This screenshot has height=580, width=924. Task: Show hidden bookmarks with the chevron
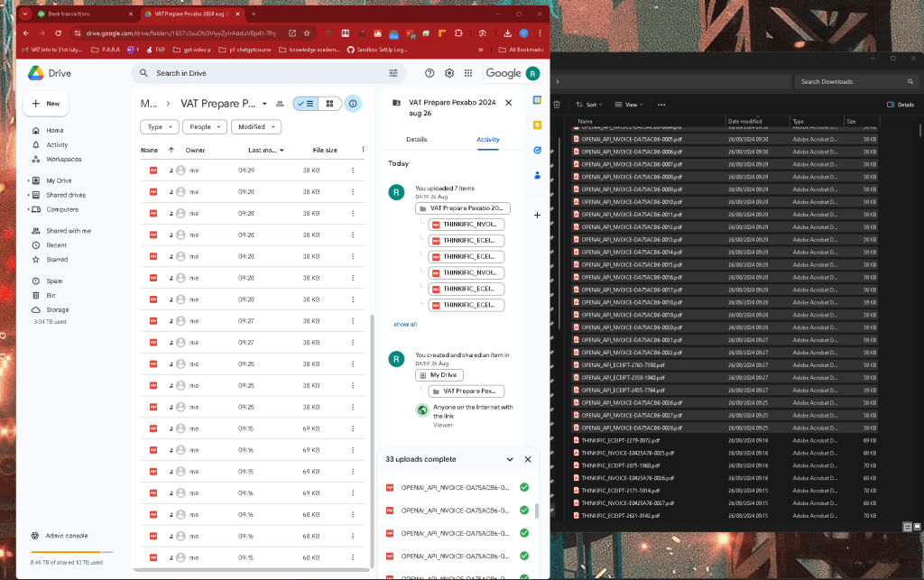coord(480,50)
